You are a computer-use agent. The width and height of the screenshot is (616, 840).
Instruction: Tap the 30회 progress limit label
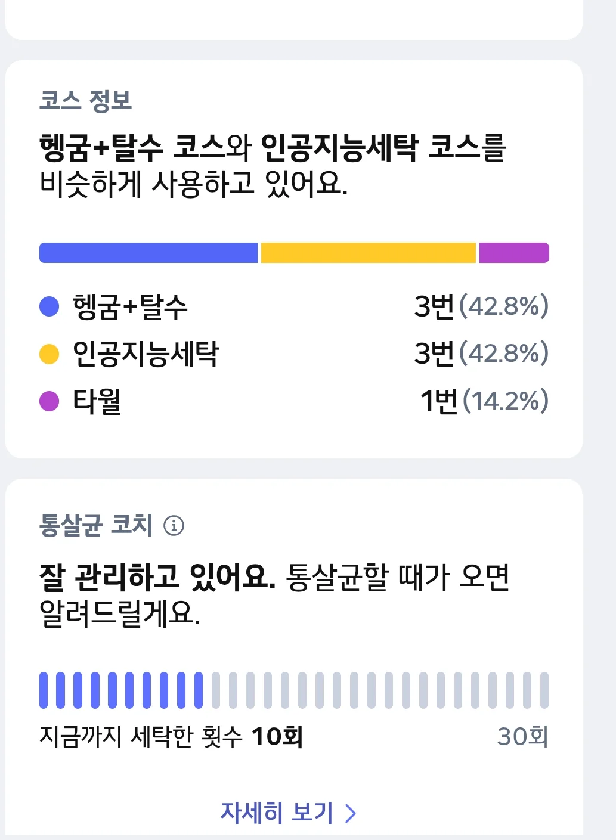[523, 737]
